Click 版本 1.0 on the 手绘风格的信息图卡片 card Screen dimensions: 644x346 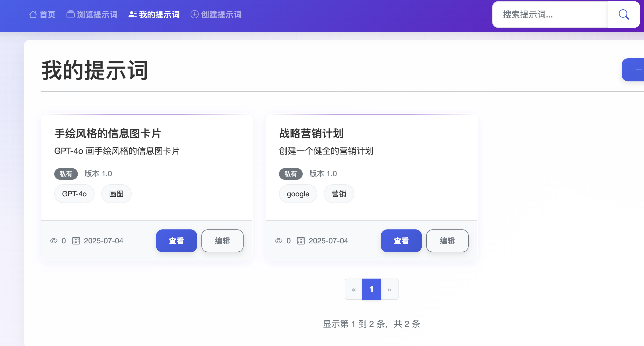(x=98, y=174)
